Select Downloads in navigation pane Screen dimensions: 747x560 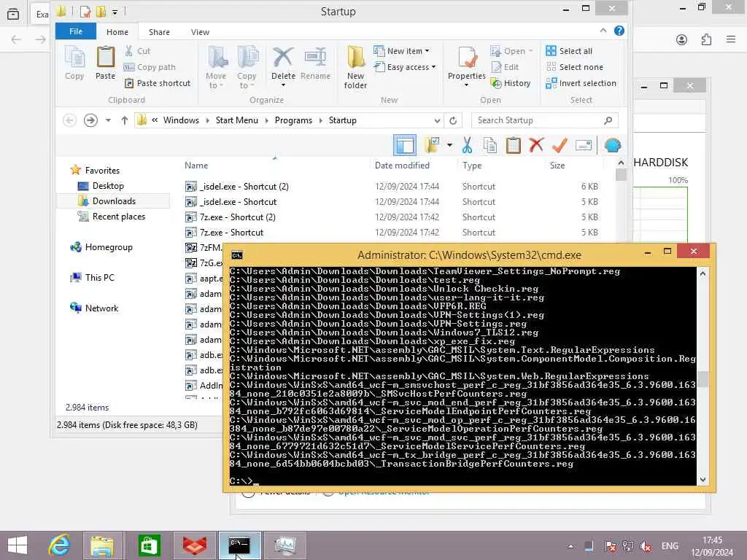114,201
